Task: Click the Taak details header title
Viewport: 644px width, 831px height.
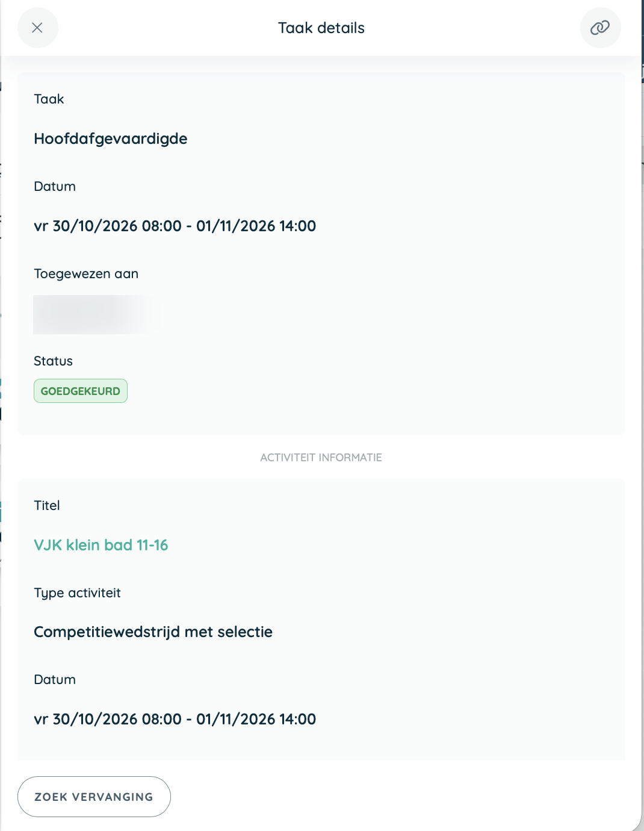Action: [x=321, y=28]
